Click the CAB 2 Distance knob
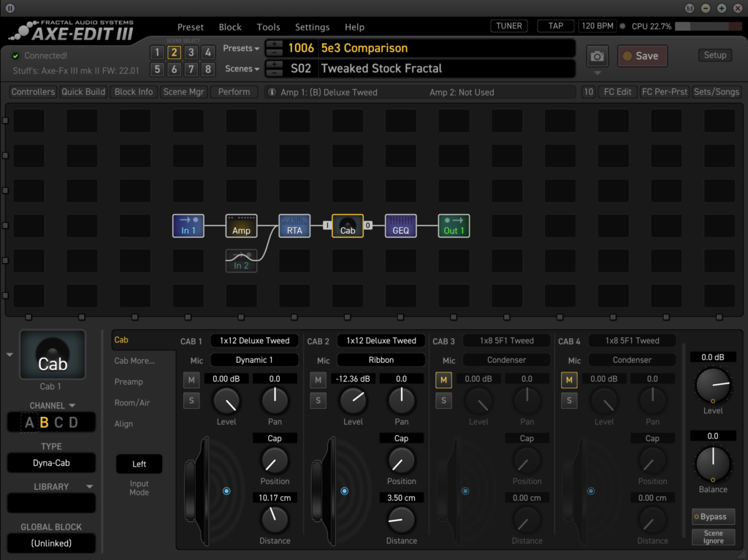The height and width of the screenshot is (560, 748). tap(401, 520)
